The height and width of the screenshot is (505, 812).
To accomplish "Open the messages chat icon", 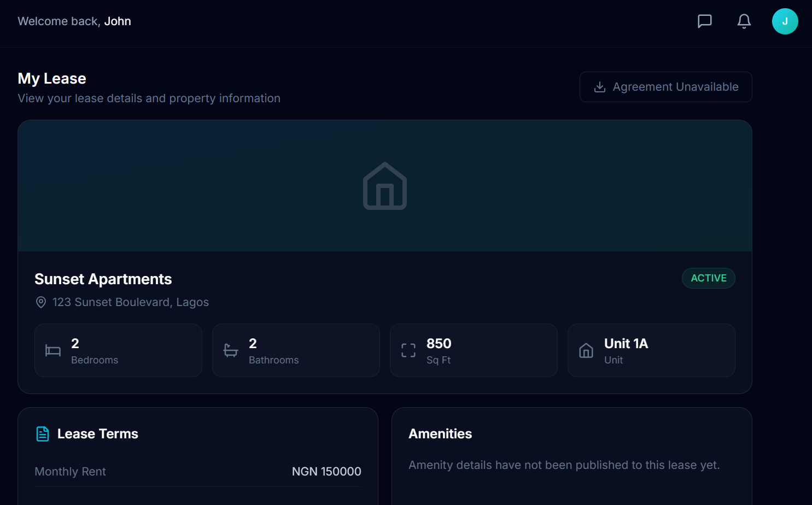I will [x=705, y=21].
